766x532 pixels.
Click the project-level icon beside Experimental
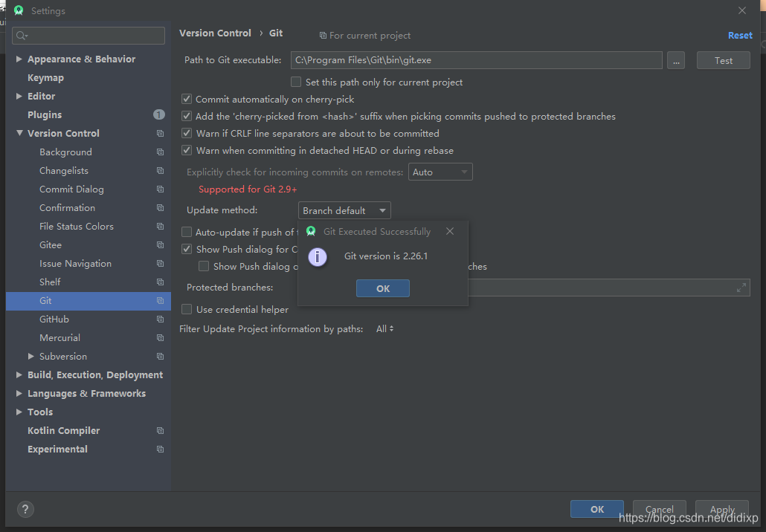(x=160, y=449)
